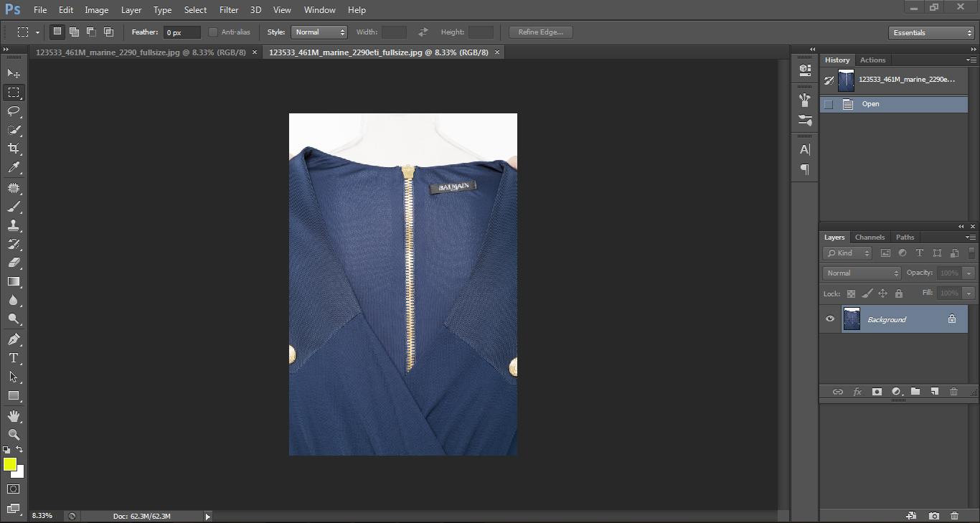Screen dimensions: 980x523
Task: Select the Pen tool
Action: 14,339
